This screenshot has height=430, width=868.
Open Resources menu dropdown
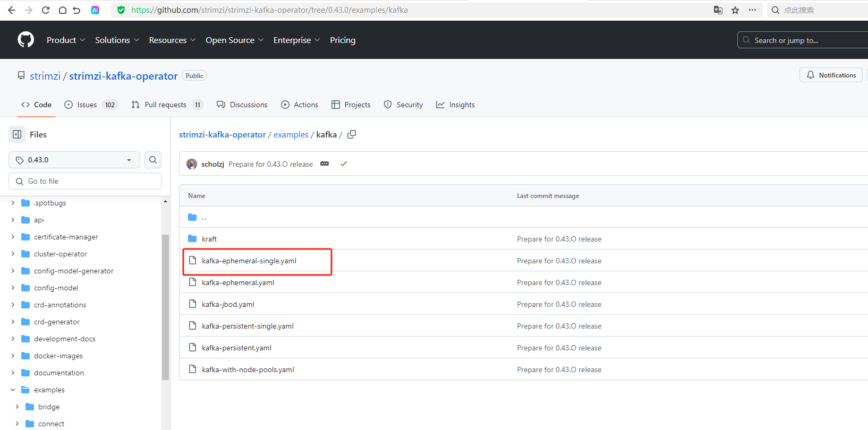[173, 40]
